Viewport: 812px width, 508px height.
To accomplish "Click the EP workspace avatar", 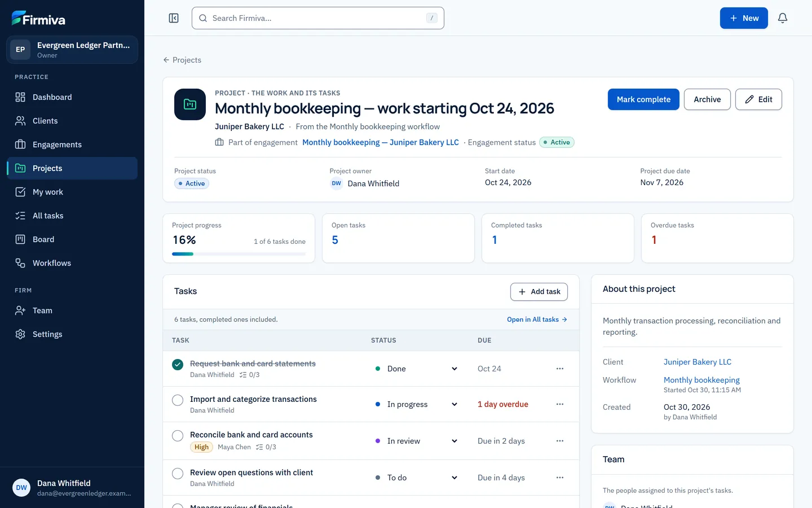I will coord(20,50).
